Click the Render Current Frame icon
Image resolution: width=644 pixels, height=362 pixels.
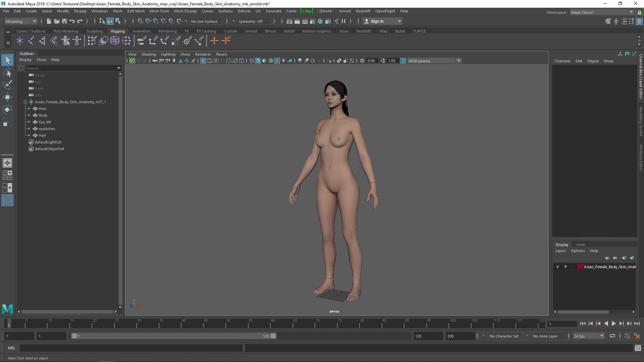[297, 21]
